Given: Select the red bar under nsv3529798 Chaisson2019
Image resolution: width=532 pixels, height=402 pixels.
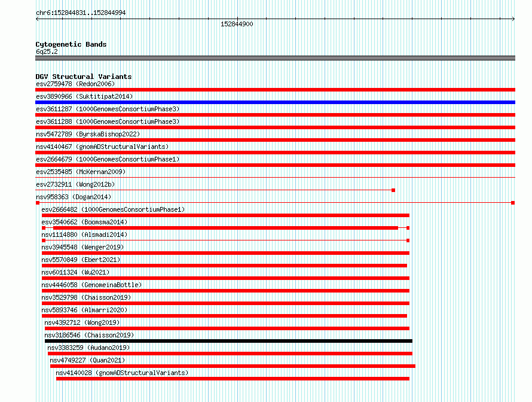Looking at the screenshot, I should (x=225, y=303).
